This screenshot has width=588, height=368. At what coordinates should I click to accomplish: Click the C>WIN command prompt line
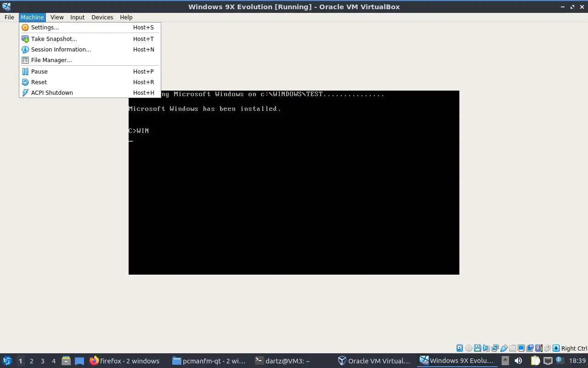(139, 131)
